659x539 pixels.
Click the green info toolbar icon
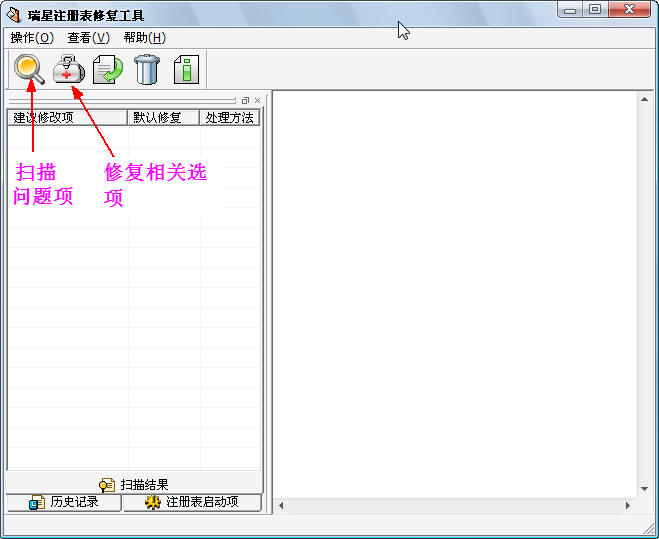pyautogui.click(x=186, y=70)
